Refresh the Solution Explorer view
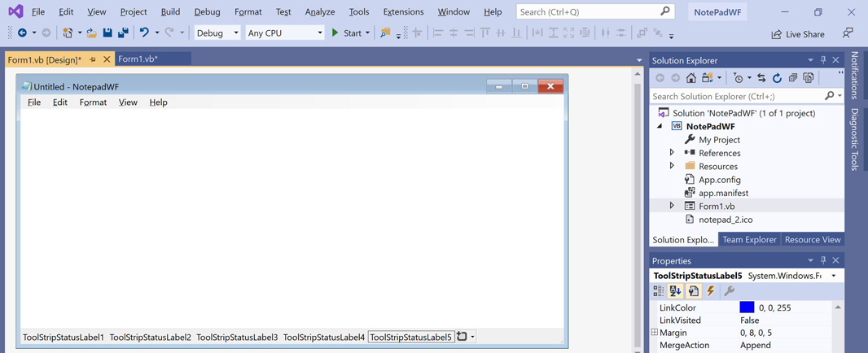The image size is (868, 353). (x=777, y=78)
